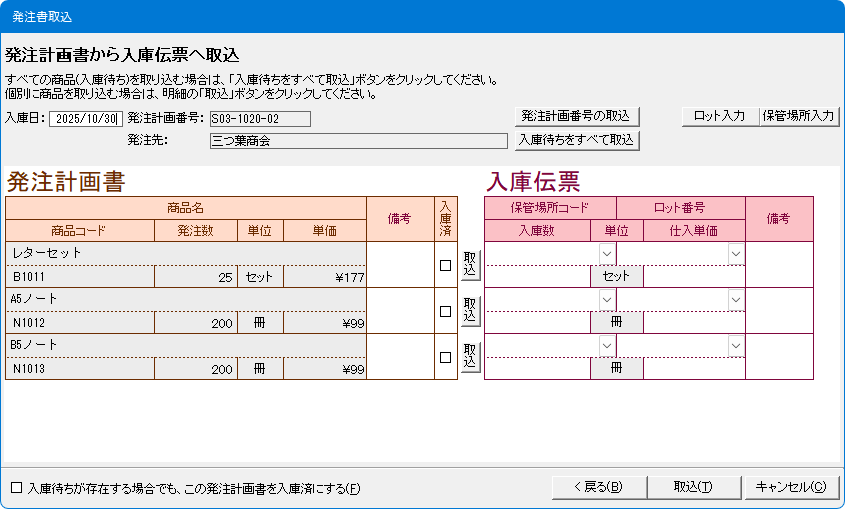Check 入庫済 checkbox for B5ノート
The image size is (845, 509).
click(x=446, y=357)
